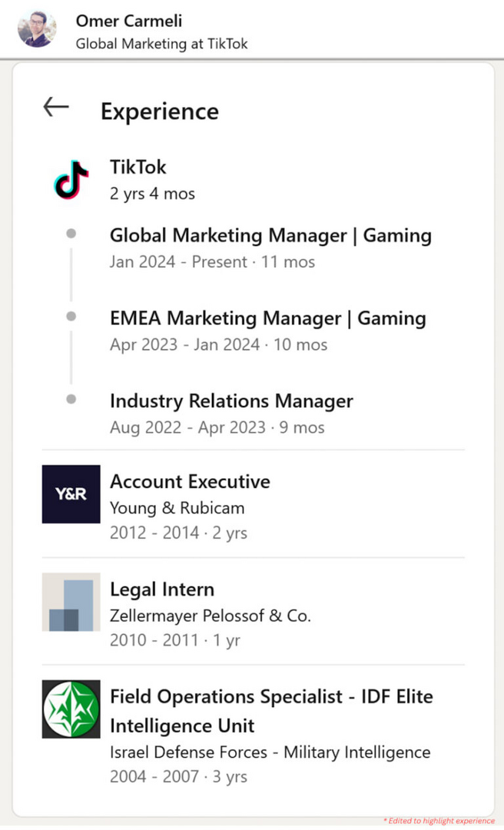Viewport: 504px width, 830px height.
Task: Open Zellermayer Pelossof & Co. company link
Action: tap(210, 616)
